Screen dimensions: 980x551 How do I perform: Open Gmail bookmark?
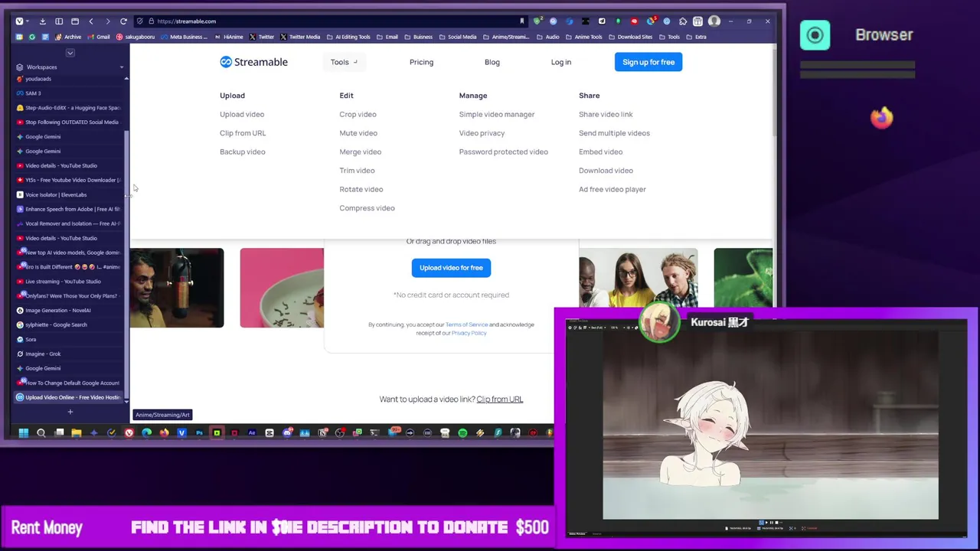(x=99, y=37)
